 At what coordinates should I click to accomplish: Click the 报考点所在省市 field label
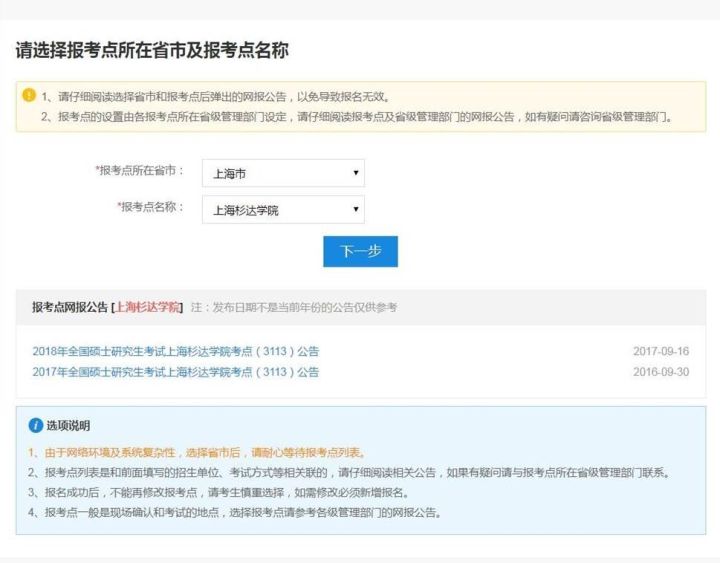coord(141,171)
